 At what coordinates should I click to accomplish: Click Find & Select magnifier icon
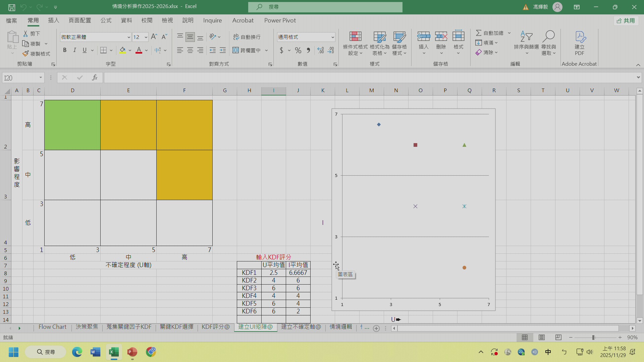tap(548, 36)
